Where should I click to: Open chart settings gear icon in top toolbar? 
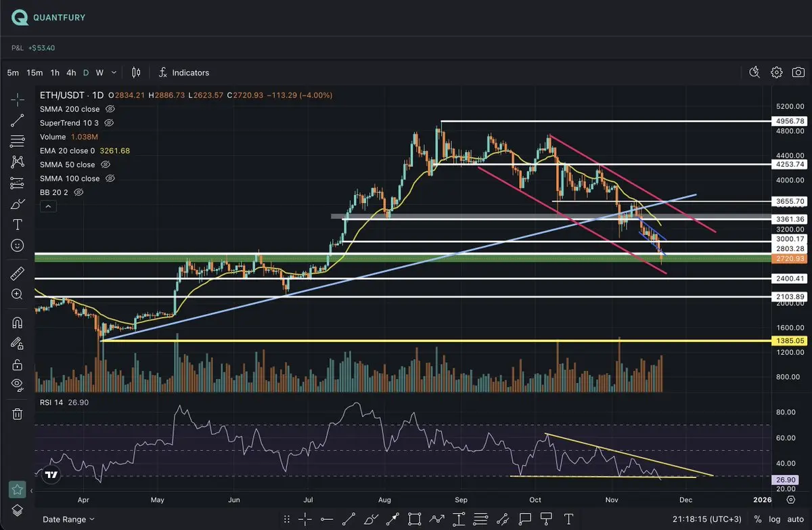(x=777, y=72)
